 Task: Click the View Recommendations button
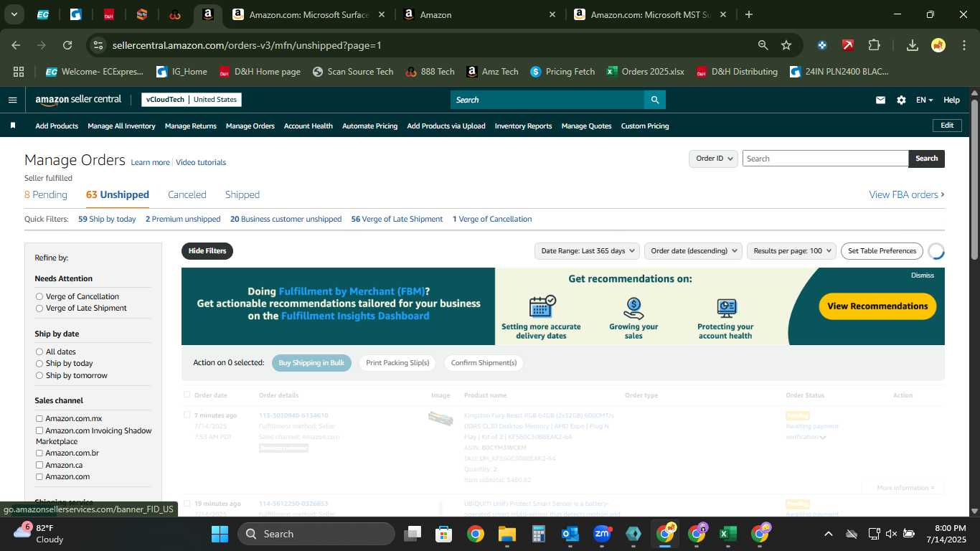[x=877, y=306]
